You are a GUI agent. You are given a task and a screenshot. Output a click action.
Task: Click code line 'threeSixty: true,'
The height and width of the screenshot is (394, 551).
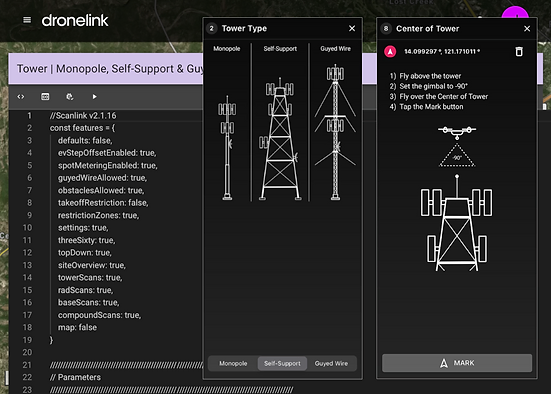point(86,240)
